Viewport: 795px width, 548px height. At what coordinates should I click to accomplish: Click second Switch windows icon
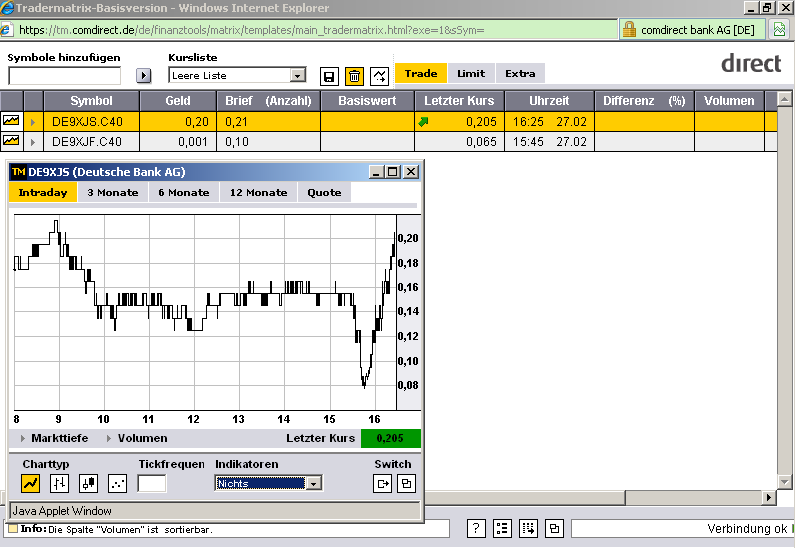406,483
